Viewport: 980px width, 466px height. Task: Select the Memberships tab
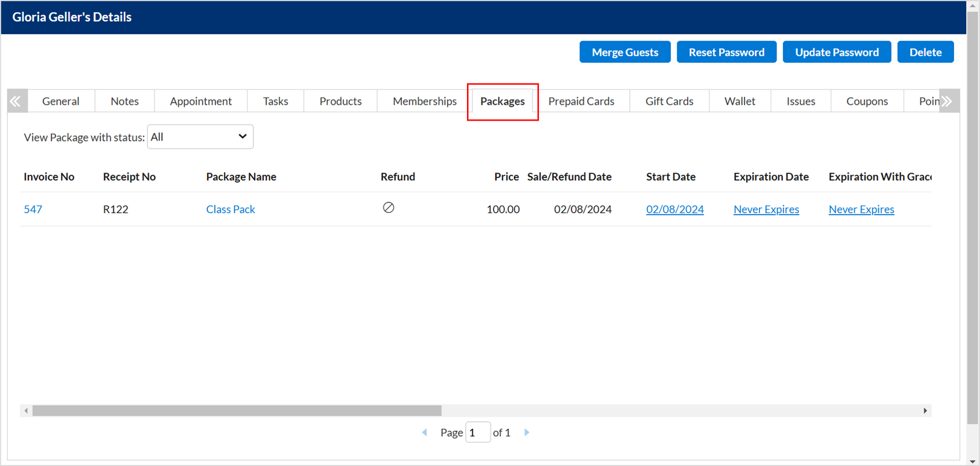(x=425, y=101)
